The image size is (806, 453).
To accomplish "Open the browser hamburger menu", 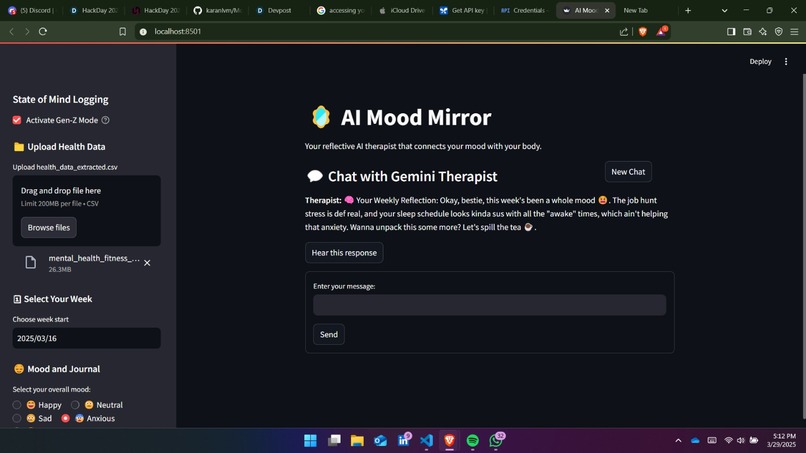I will [794, 31].
